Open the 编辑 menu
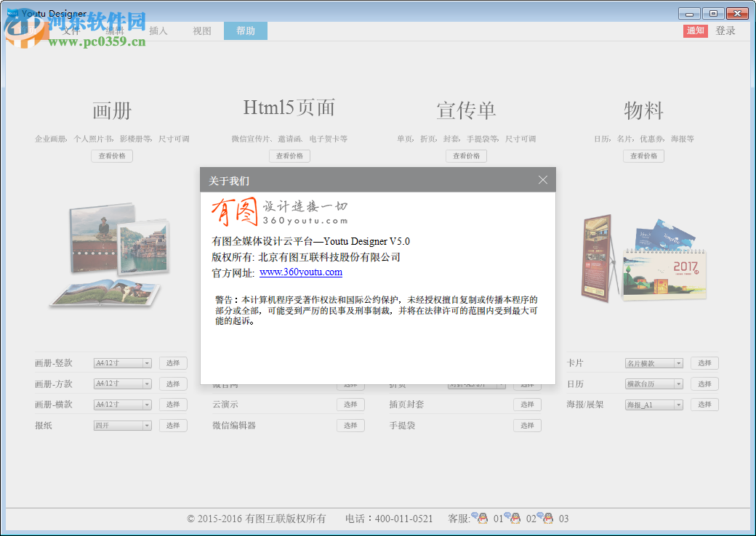The height and width of the screenshot is (536, 756). [113, 31]
